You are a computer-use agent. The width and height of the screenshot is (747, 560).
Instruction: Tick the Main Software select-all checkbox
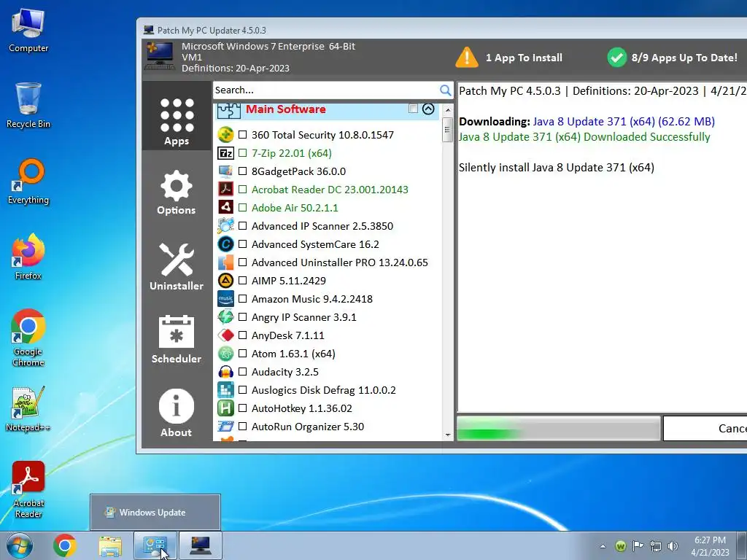413,109
